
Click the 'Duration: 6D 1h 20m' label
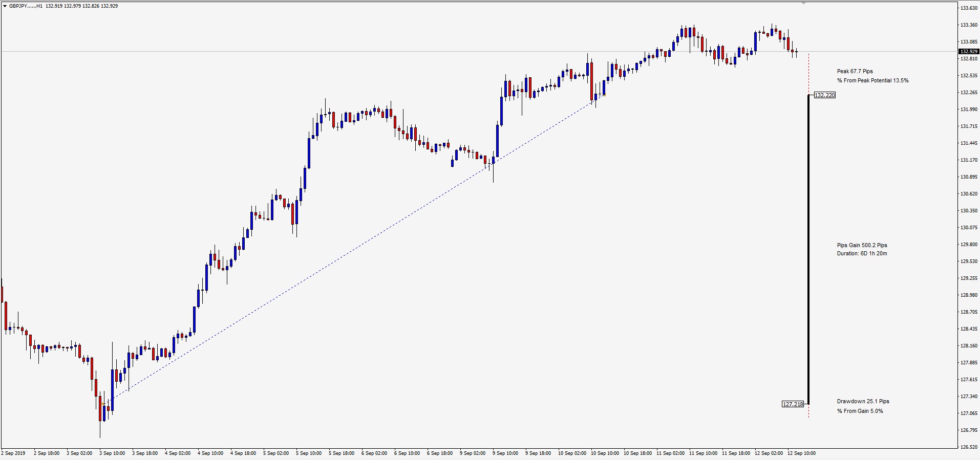coord(862,254)
